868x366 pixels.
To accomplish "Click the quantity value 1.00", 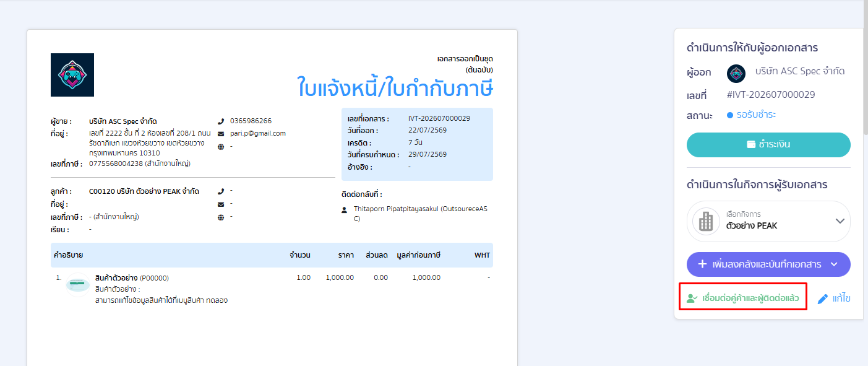I will (x=303, y=277).
